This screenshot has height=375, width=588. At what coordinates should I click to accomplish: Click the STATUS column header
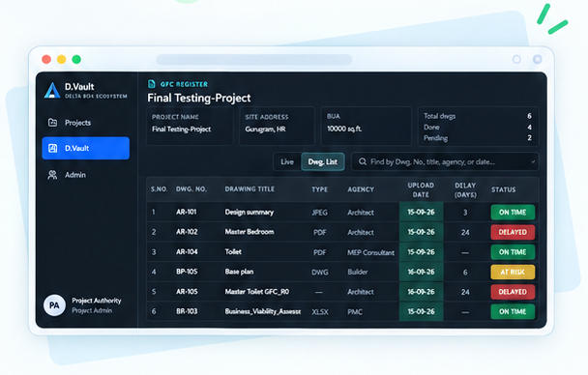504,189
